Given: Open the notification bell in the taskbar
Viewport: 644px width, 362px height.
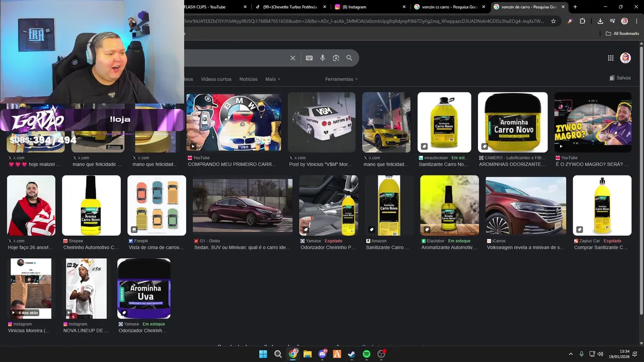Looking at the screenshot, I should pyautogui.click(x=635, y=354).
